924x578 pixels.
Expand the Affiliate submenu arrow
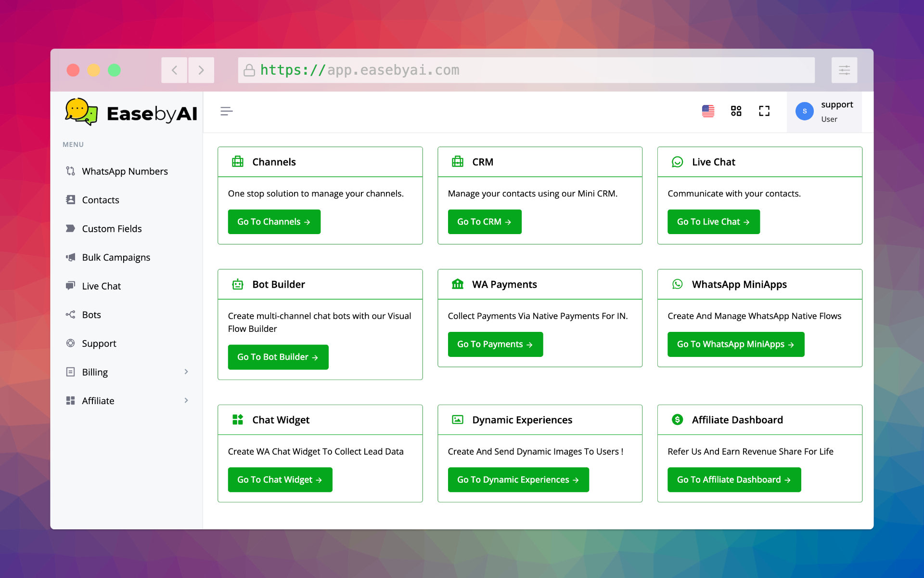pyautogui.click(x=186, y=401)
